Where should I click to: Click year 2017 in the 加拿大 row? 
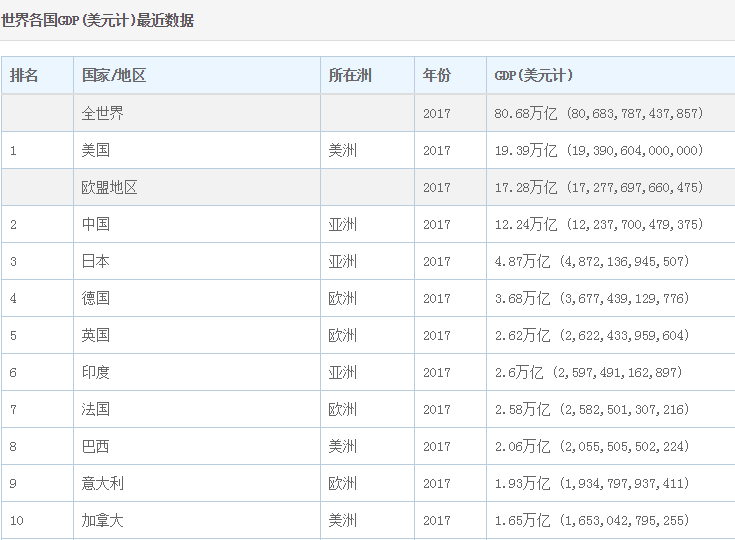pyautogui.click(x=436, y=521)
